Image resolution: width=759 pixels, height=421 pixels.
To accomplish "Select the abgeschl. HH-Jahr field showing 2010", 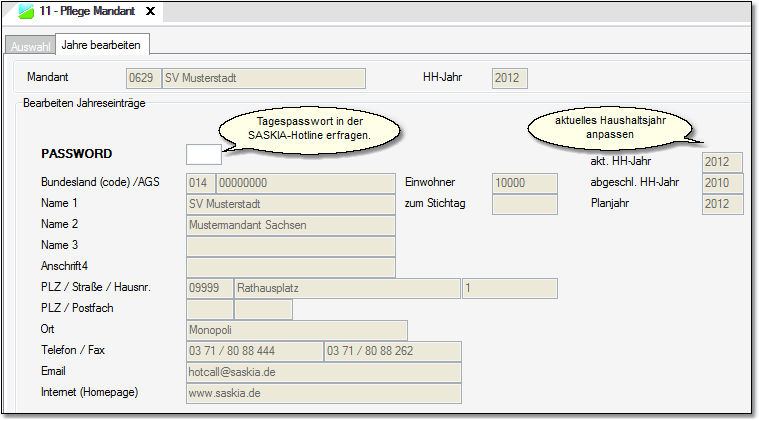I will [x=722, y=183].
